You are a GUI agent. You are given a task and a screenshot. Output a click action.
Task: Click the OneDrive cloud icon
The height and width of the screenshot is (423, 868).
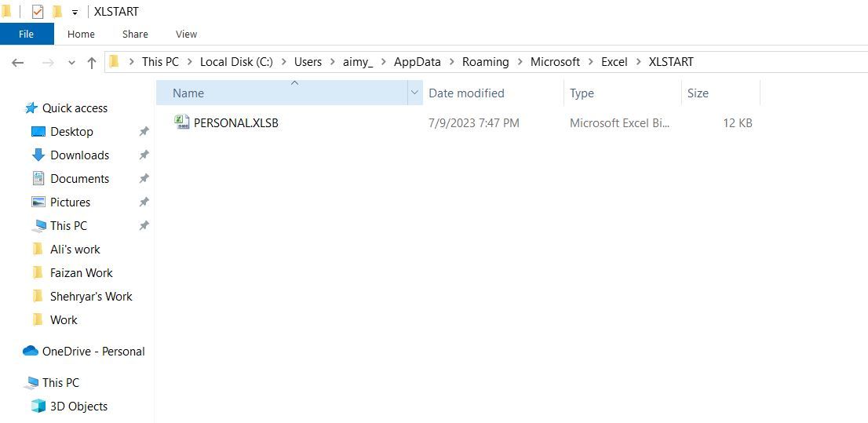[31, 351]
